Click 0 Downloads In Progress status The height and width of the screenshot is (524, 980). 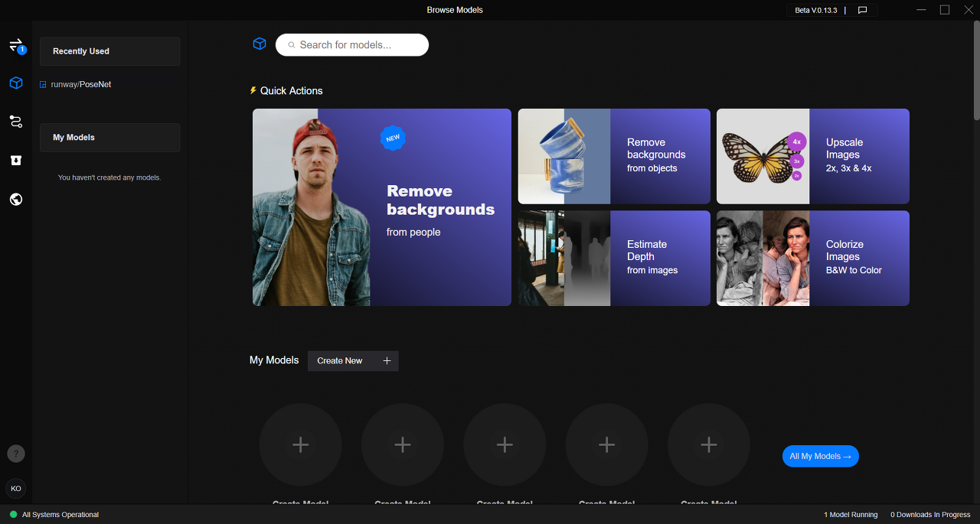pos(931,515)
